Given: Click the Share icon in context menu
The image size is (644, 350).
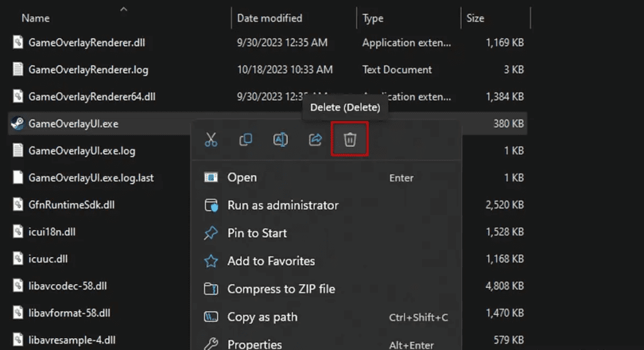Looking at the screenshot, I should click(x=315, y=139).
